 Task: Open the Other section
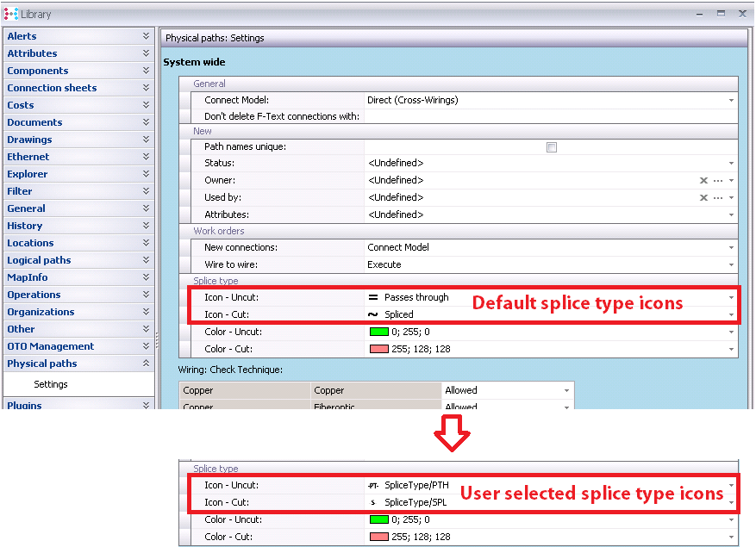click(78, 329)
